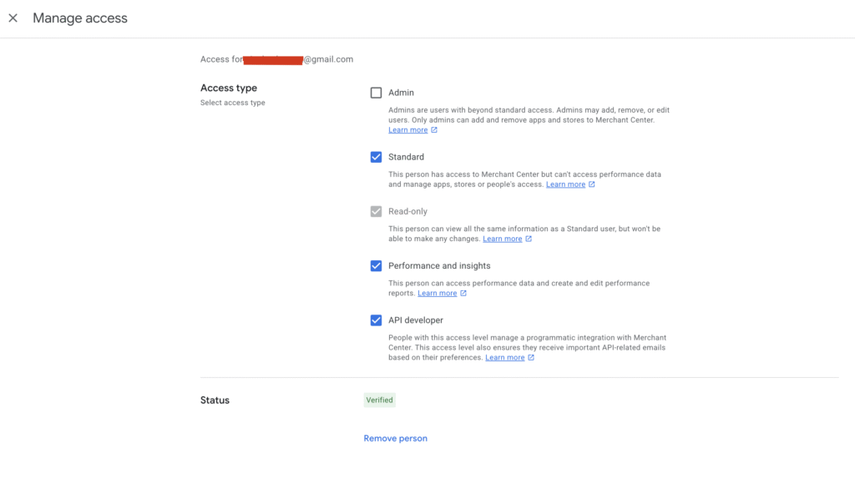Open Learn more under API developer
Image resolution: width=855 pixels, height=504 pixels.
click(x=504, y=358)
